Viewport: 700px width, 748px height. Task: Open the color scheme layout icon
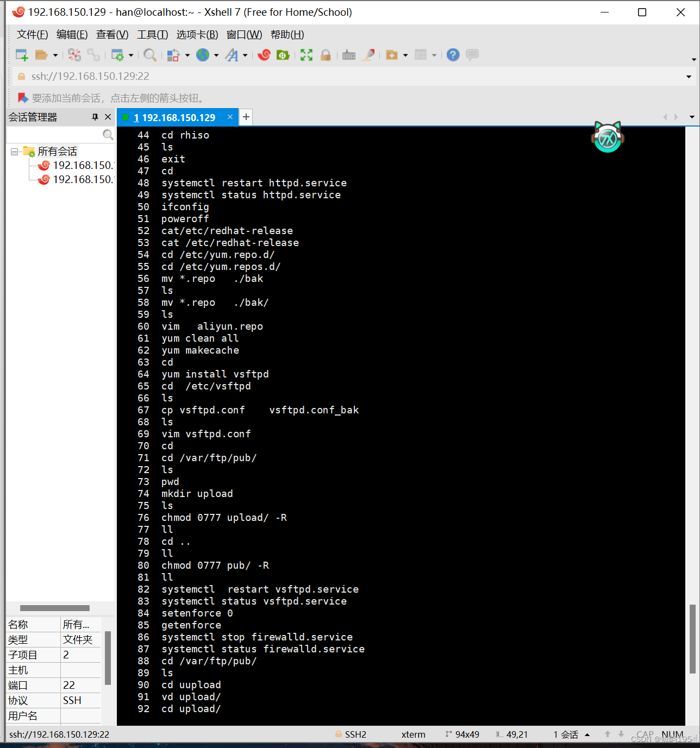click(x=173, y=55)
